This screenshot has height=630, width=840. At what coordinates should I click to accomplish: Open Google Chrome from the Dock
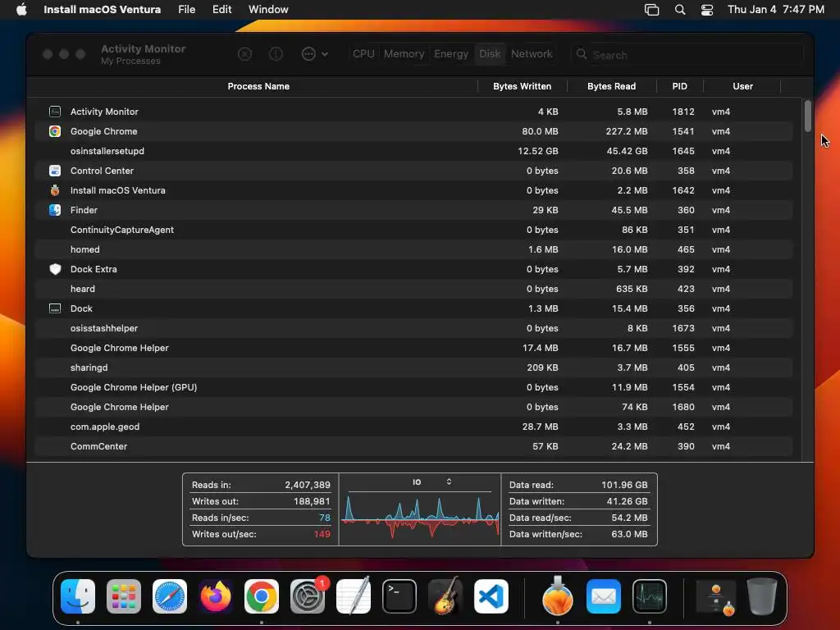(262, 596)
